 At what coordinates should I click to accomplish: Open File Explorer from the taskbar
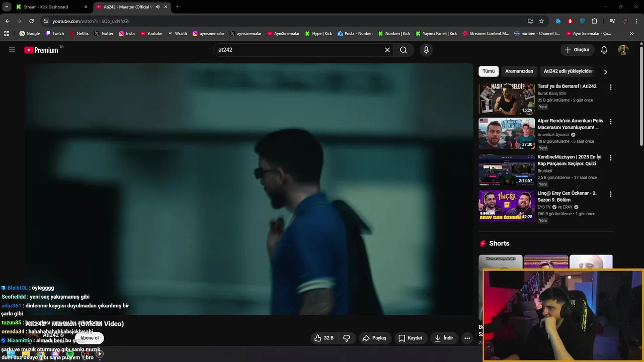[x=26, y=354]
